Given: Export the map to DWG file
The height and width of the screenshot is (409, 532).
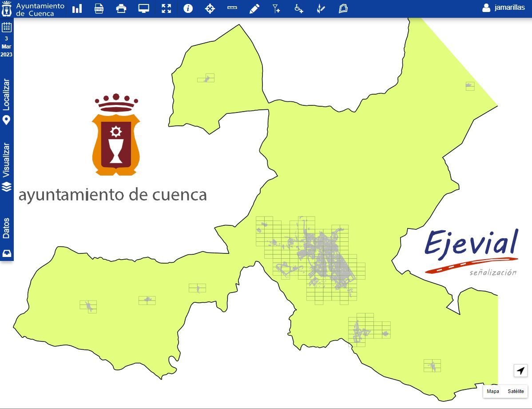Looking at the screenshot, I should (x=99, y=8).
